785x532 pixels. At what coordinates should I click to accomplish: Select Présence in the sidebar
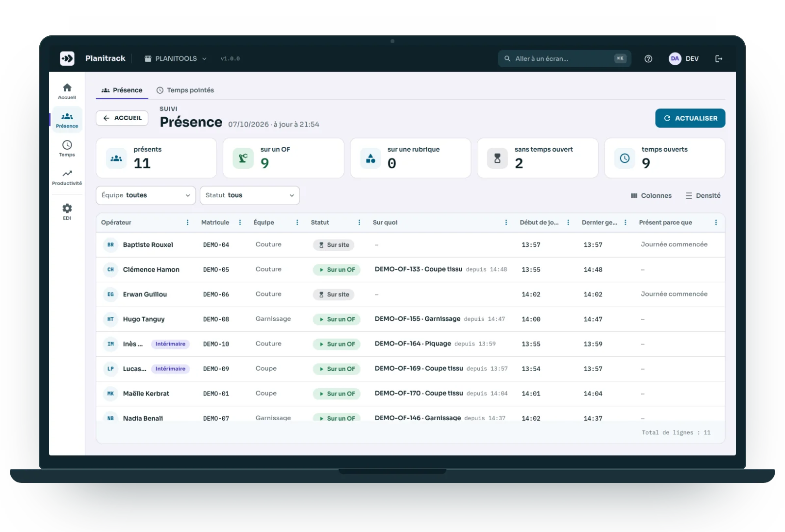pos(67,120)
